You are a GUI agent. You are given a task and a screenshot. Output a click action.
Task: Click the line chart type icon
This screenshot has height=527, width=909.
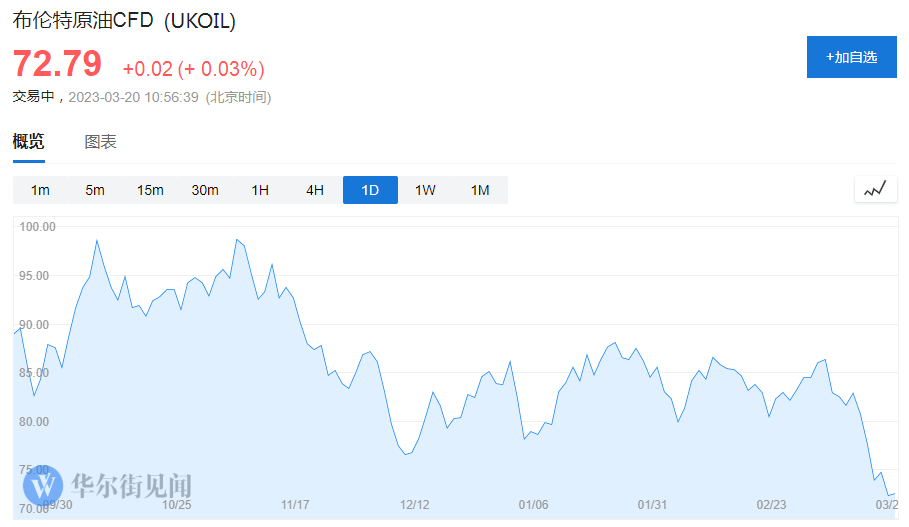click(875, 189)
